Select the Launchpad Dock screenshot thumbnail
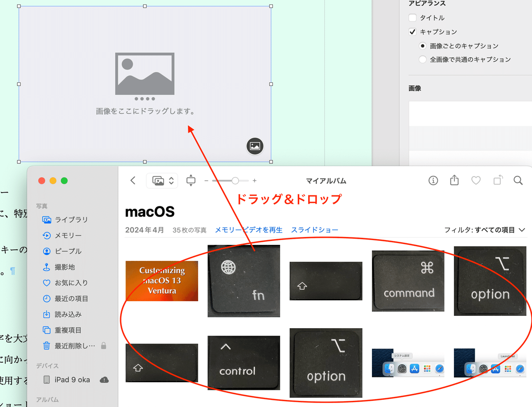This screenshot has height=407, width=532. coord(490,363)
